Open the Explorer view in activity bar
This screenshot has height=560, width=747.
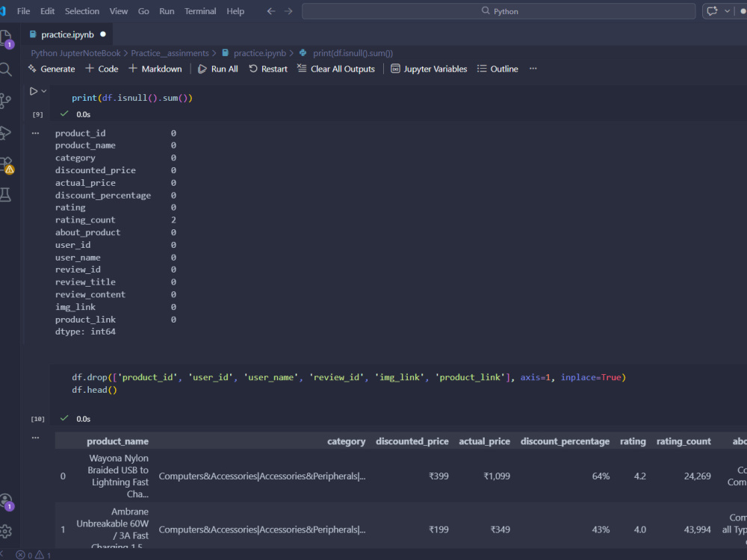coord(6,37)
